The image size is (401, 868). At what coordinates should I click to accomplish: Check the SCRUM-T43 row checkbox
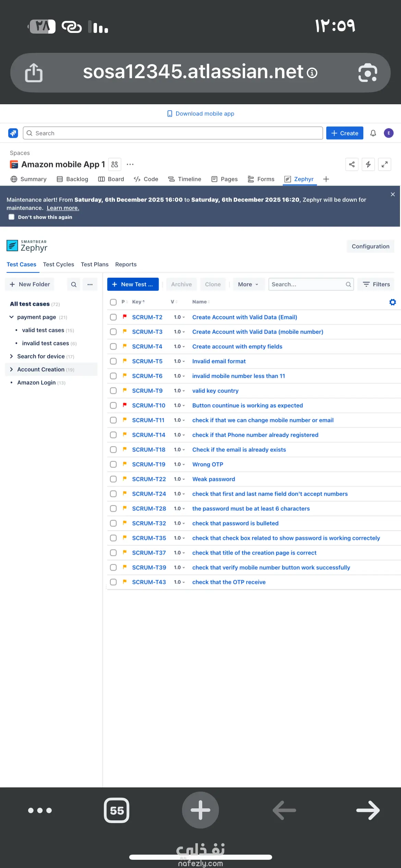[x=113, y=582]
